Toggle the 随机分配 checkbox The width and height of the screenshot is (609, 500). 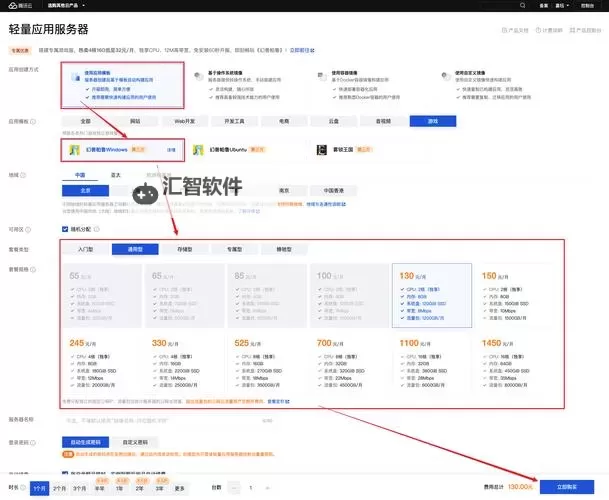(65, 229)
